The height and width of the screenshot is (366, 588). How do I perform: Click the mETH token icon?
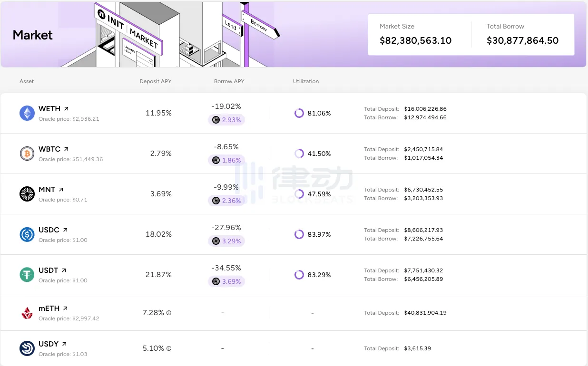tap(27, 313)
